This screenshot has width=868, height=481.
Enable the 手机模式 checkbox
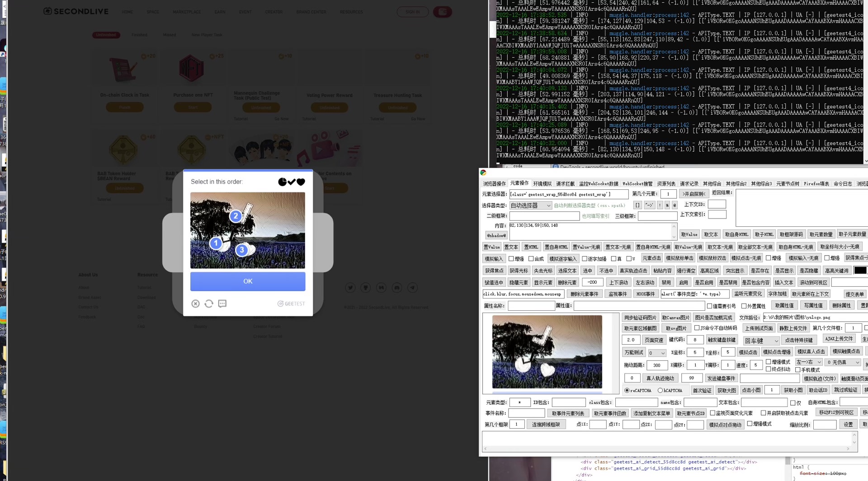[x=798, y=370]
